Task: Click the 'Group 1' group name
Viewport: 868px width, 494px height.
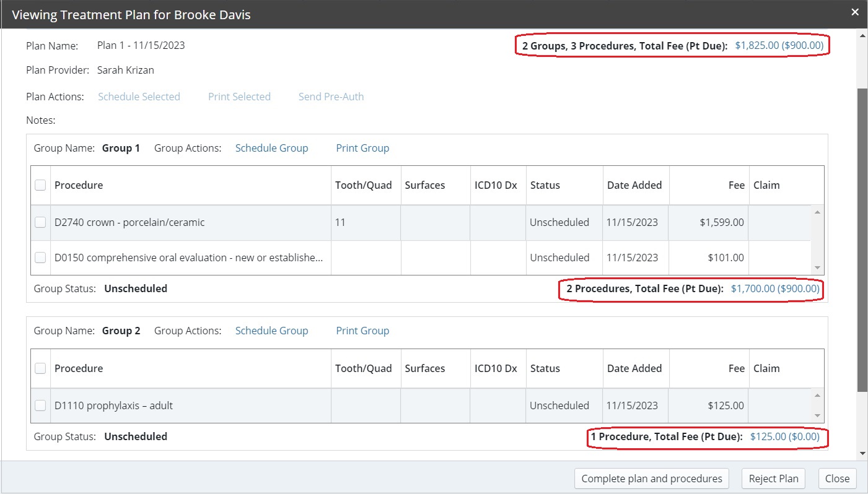Action: pyautogui.click(x=121, y=148)
